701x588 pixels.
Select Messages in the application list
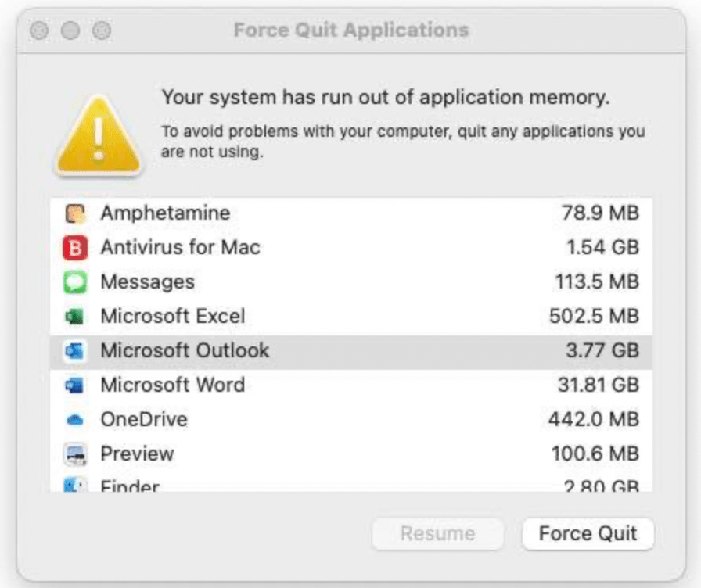[x=148, y=282]
